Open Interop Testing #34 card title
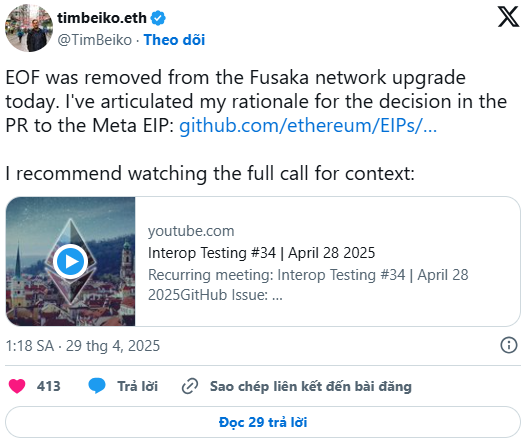 [x=261, y=253]
